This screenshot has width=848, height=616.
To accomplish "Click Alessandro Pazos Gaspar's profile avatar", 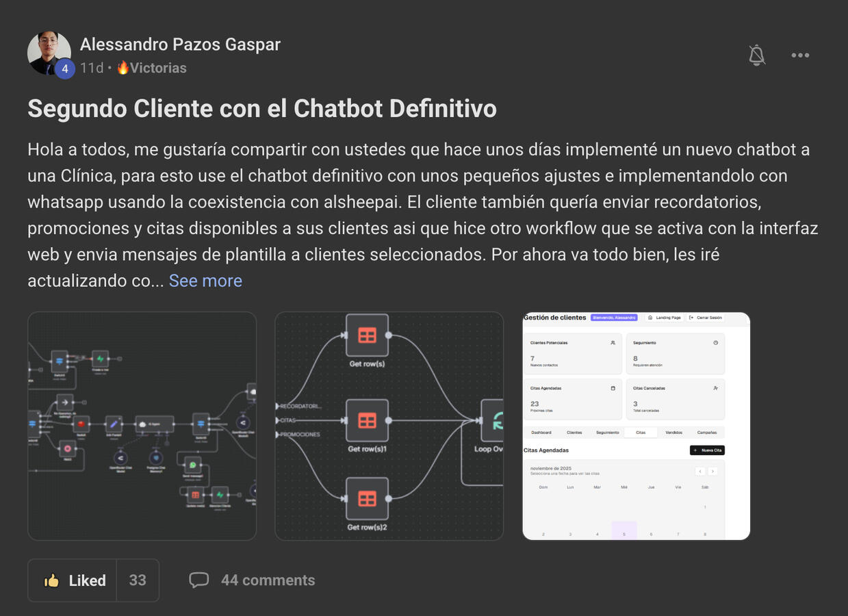I will tap(49, 52).
